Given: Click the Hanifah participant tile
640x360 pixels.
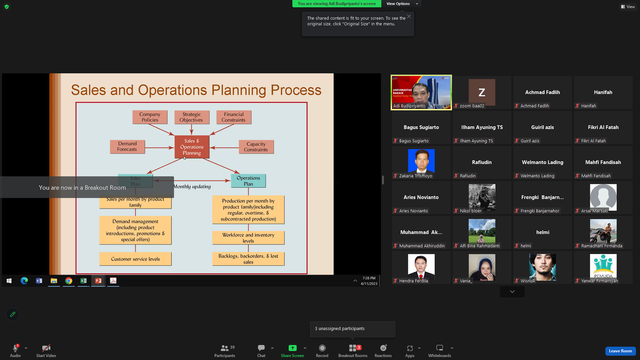Looking at the screenshot, I should pos(603,93).
